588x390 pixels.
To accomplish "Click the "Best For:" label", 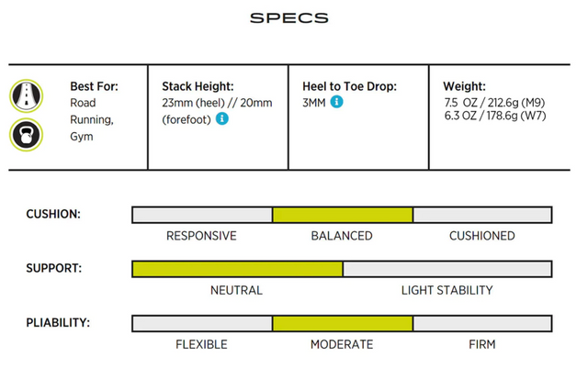I will click(x=94, y=86).
